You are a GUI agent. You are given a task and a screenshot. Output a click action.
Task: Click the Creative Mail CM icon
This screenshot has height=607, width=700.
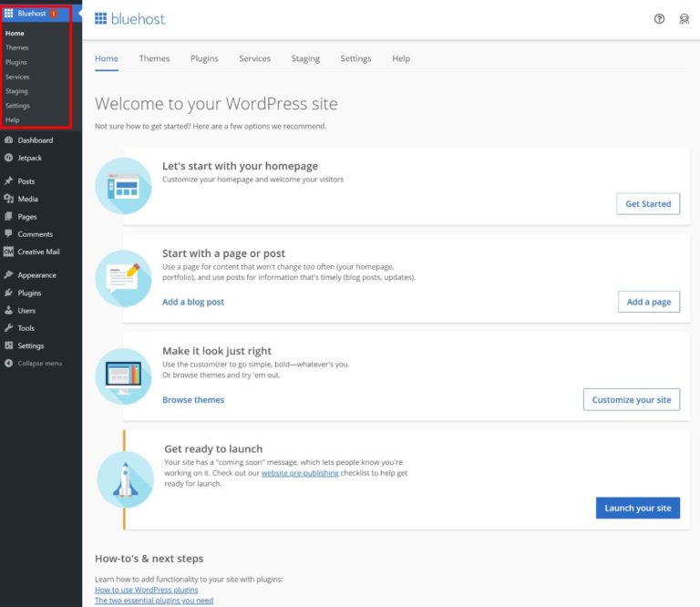point(8,252)
